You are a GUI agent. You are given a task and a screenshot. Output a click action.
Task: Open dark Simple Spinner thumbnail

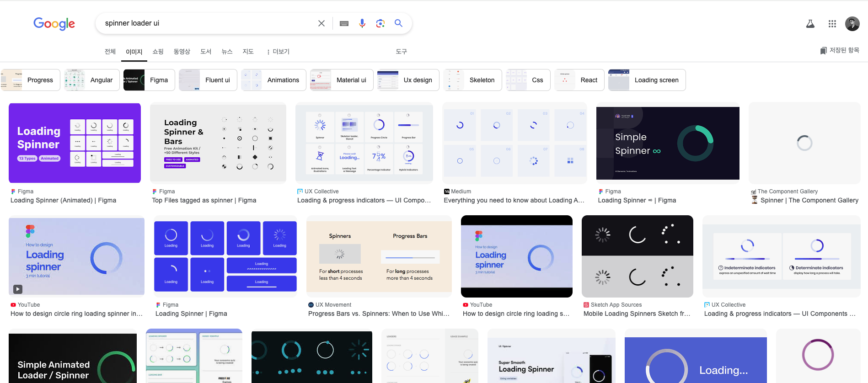[x=668, y=143]
